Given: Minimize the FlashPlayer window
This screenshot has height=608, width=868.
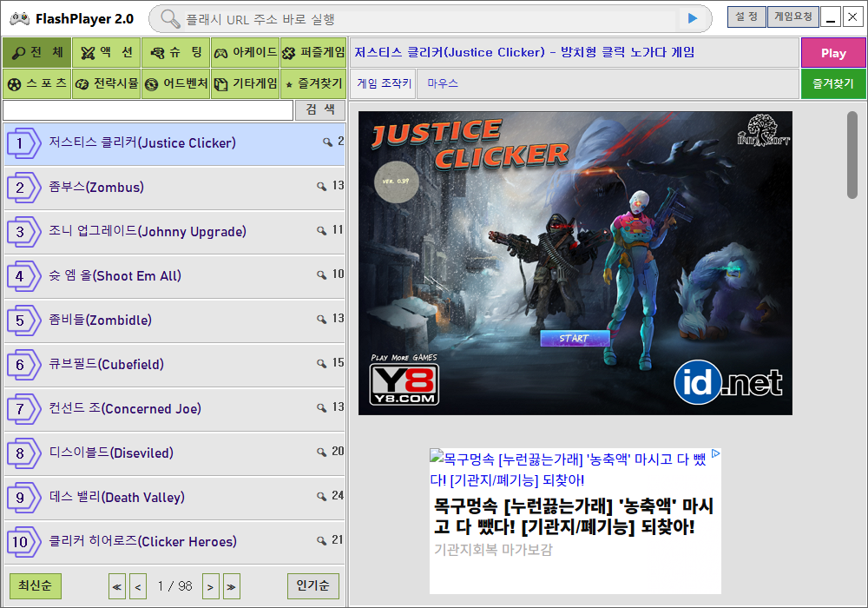Looking at the screenshot, I should [831, 17].
